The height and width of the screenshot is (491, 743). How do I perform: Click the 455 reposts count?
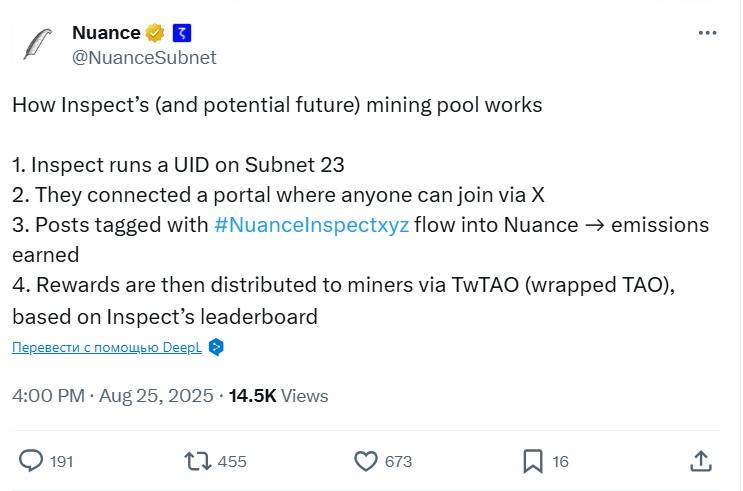[x=232, y=461]
